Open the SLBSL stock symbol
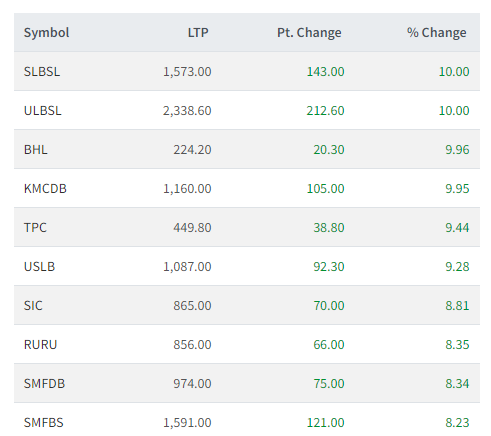This screenshot has width=491, height=436. pos(42,72)
